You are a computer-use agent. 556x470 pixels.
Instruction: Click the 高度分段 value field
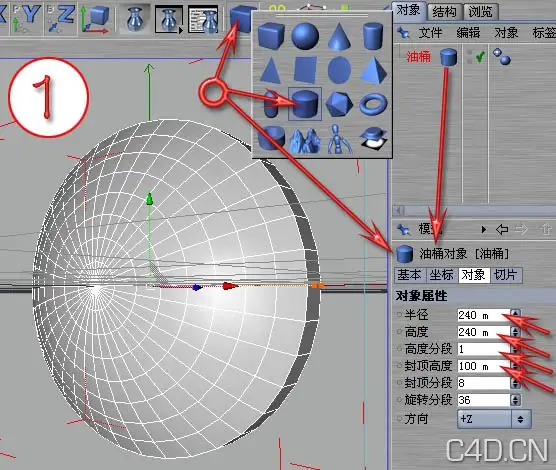[484, 349]
